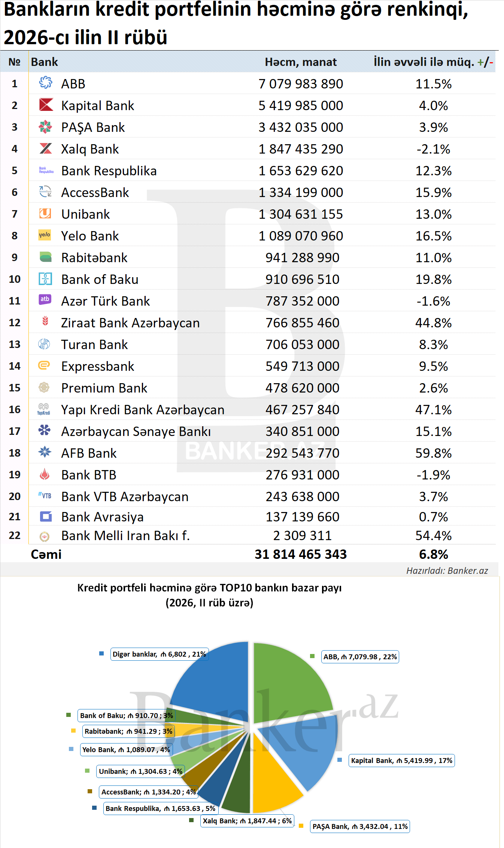Image resolution: width=504 pixels, height=848 pixels.
Task: Click 'Hazırladı: Banker.az' credit text
Action: coord(447,570)
